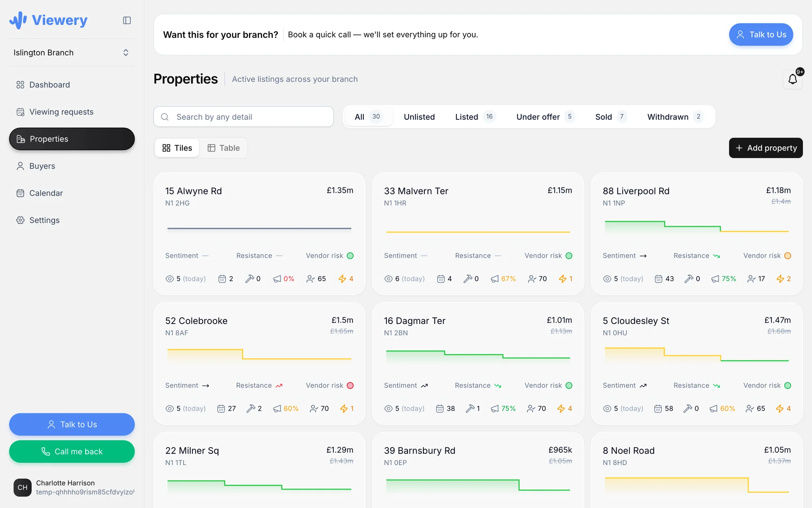Click buyers match icon on 15 Alwyne Rd
This screenshot has height=508, width=812.
[x=311, y=279]
